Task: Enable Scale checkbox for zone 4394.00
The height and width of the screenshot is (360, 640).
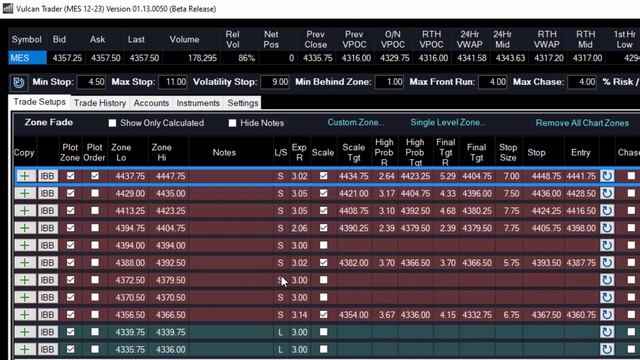Action: point(323,245)
